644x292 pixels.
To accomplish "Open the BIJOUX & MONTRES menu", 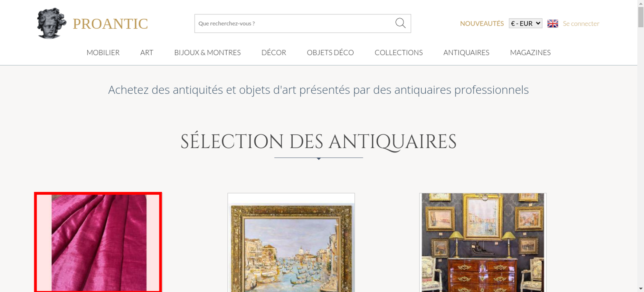I will coord(207,52).
